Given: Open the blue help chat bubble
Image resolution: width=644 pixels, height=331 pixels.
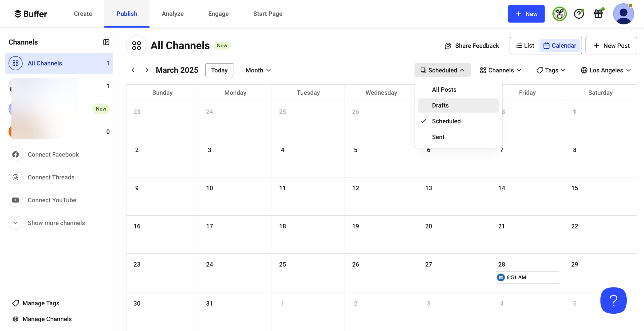Looking at the screenshot, I should [x=613, y=300].
